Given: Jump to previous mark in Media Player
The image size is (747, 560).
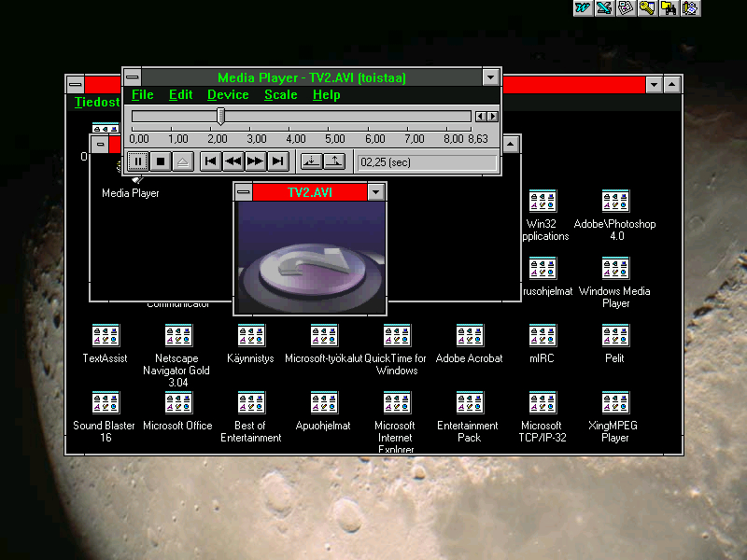Looking at the screenshot, I should [211, 161].
